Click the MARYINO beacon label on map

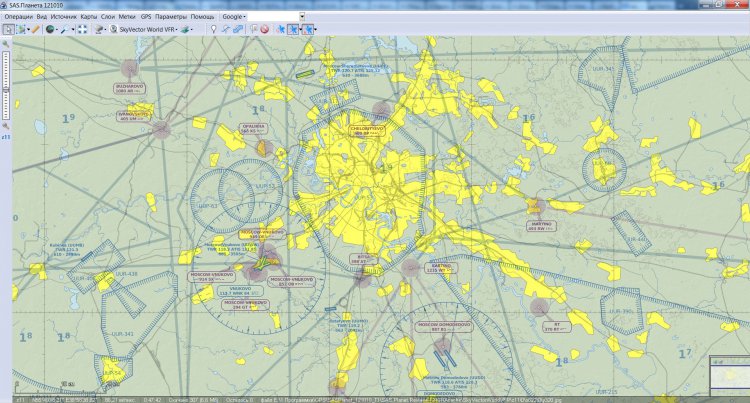click(541, 226)
